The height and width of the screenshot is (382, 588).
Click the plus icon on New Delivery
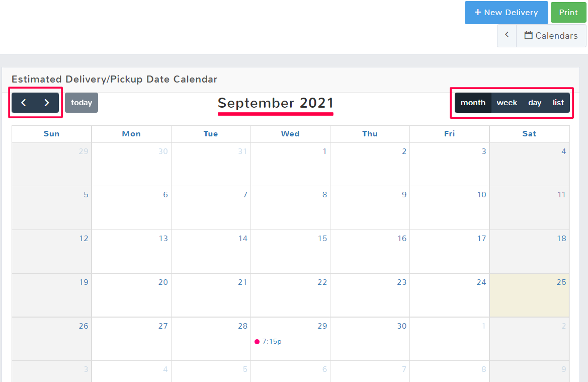(x=478, y=12)
